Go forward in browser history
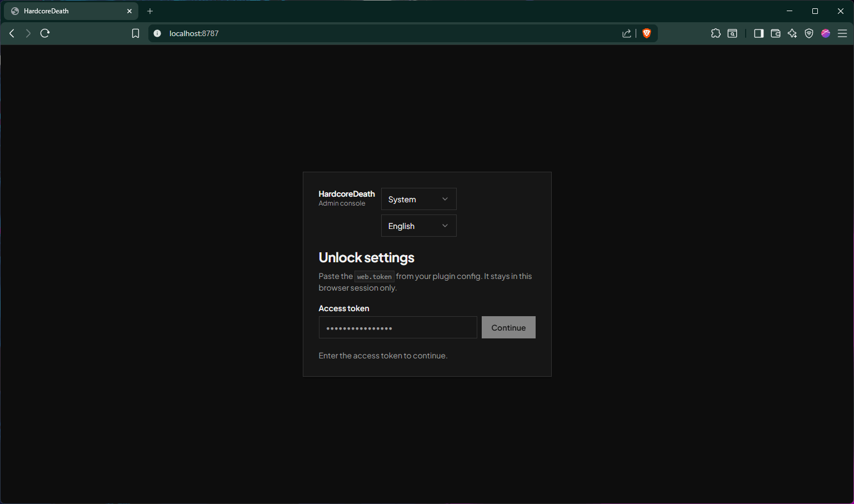Viewport: 854px width, 504px height. [28, 33]
